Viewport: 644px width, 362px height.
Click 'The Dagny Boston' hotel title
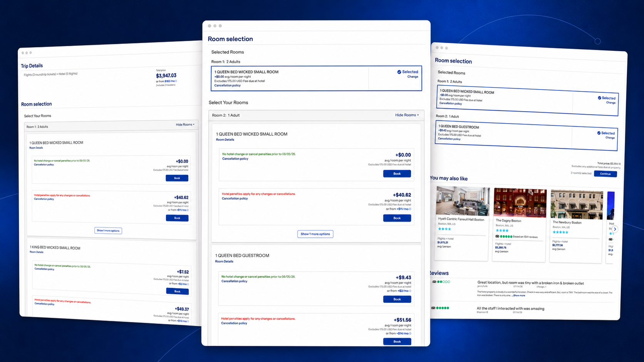pos(508,221)
